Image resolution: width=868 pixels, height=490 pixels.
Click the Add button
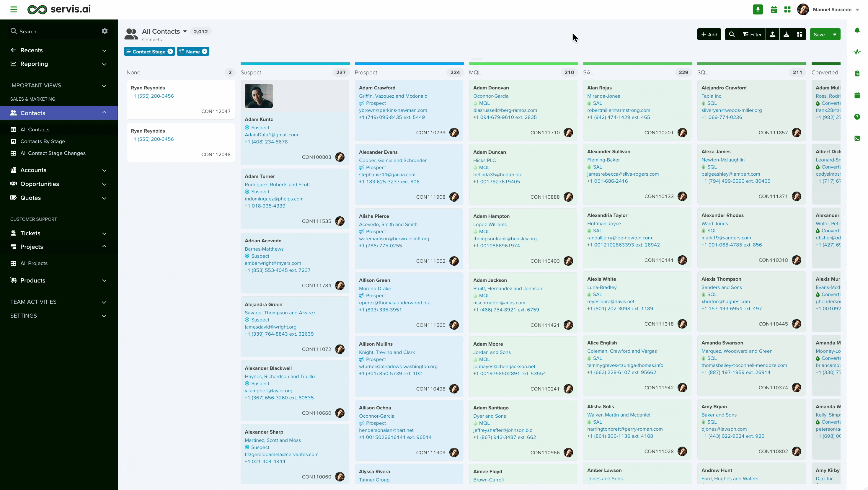tap(709, 34)
